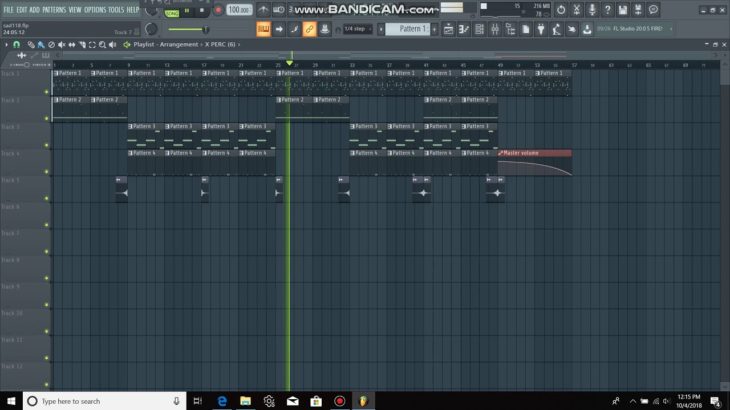The width and height of the screenshot is (730, 410).
Task: Open the FILE menu
Action: 8,10
